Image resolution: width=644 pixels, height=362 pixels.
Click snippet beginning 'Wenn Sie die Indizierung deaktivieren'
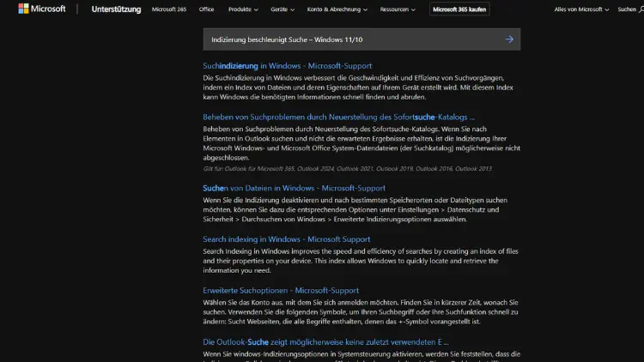355,209
